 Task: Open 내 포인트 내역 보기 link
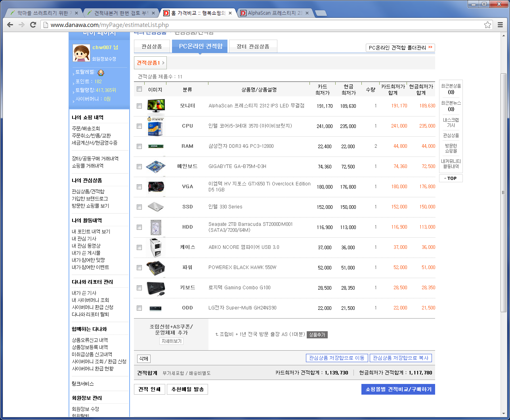pos(91,231)
